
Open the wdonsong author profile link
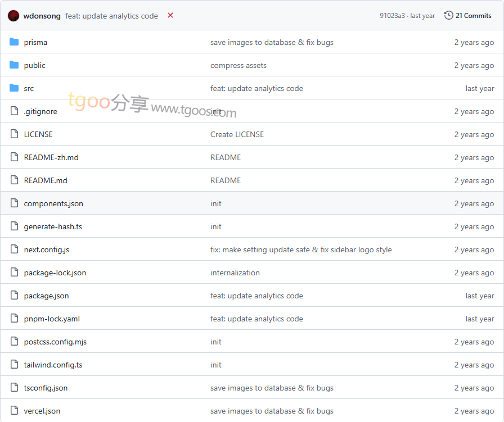tap(42, 16)
